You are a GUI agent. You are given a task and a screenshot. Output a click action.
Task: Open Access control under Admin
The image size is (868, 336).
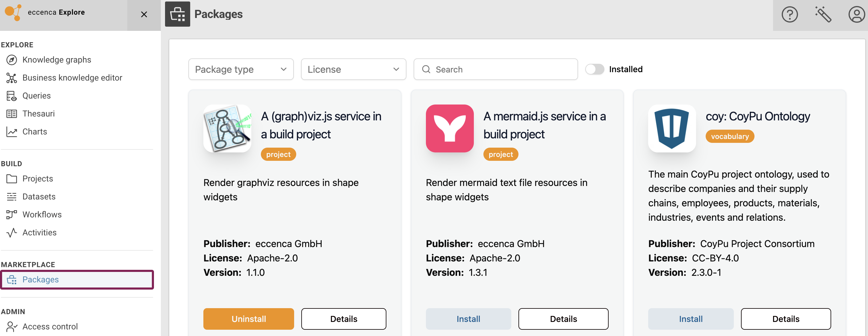click(x=50, y=326)
